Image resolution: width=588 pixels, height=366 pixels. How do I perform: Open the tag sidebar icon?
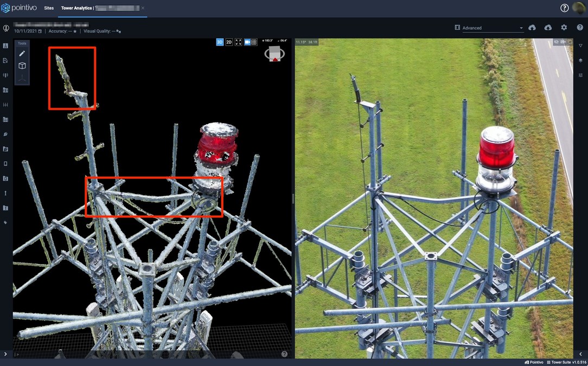pyautogui.click(x=5, y=223)
